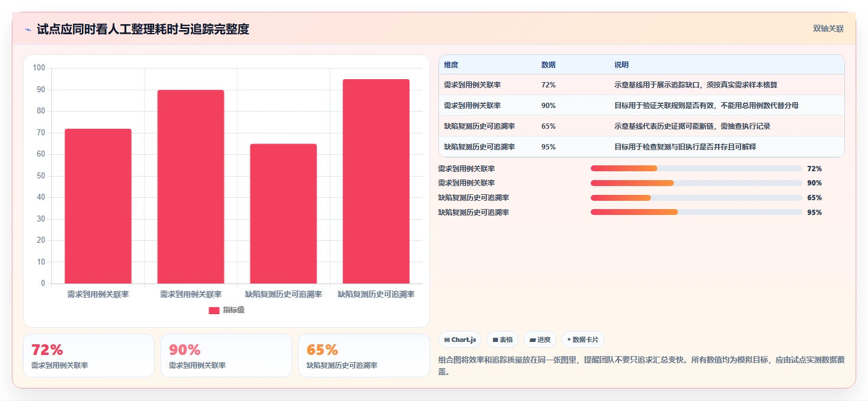Click the tallest chart bar reaching 95
Image resolution: width=868 pixels, height=401 pixels.
pyautogui.click(x=376, y=181)
